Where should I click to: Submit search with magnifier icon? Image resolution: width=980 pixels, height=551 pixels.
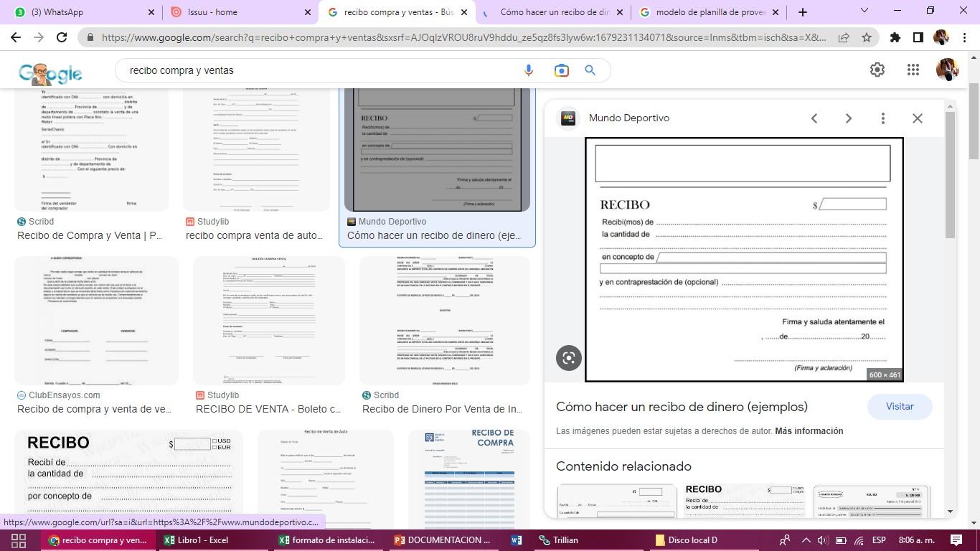tap(590, 70)
